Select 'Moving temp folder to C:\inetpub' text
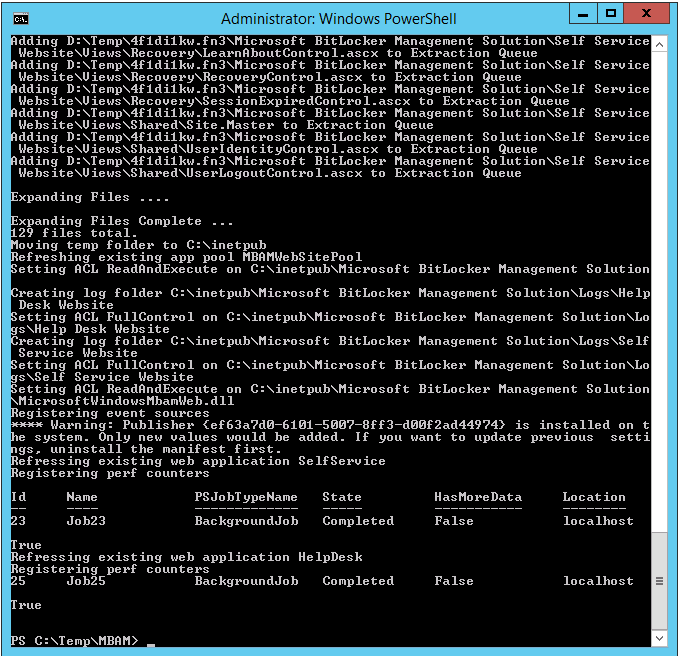The height and width of the screenshot is (656, 679). point(138,245)
